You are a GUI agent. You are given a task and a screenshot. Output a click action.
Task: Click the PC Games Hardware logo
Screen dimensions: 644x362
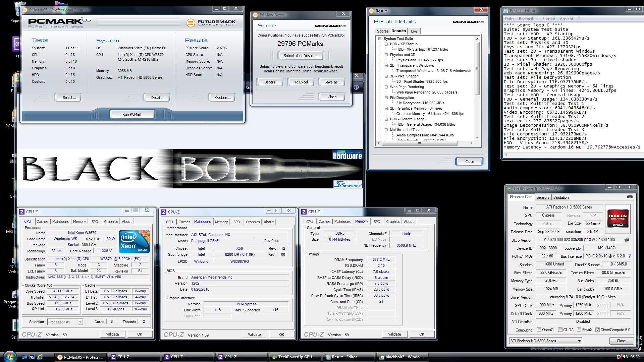pyautogui.click(x=347, y=155)
